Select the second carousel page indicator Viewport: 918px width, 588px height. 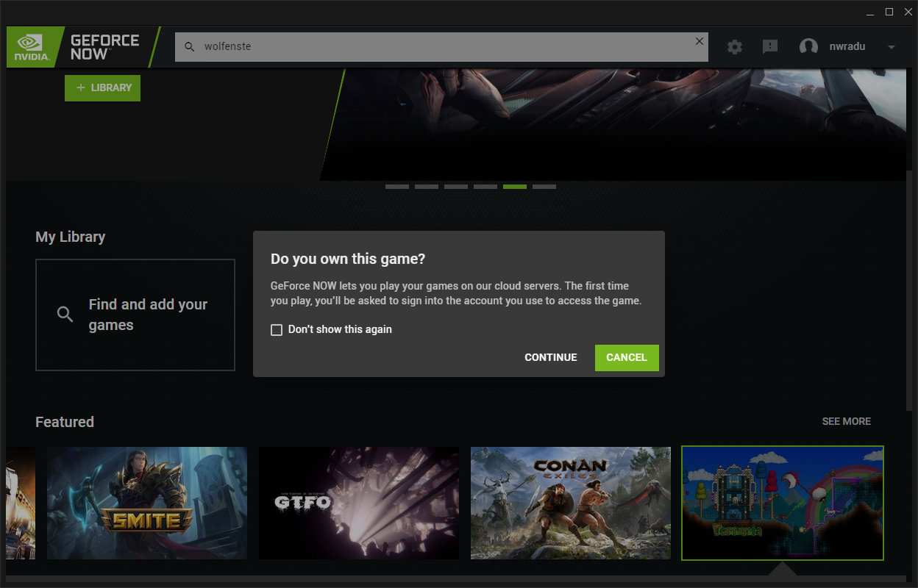(427, 187)
